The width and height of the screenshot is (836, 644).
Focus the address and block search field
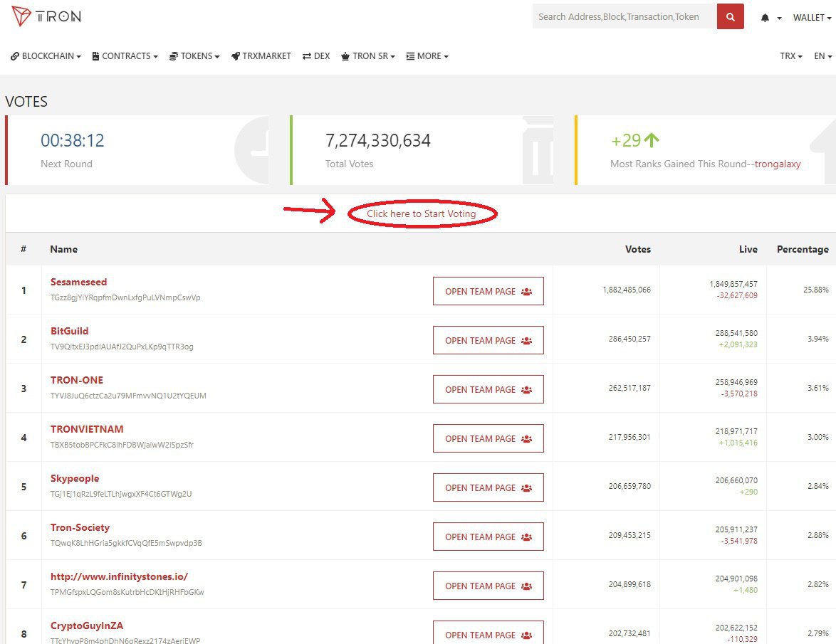pyautogui.click(x=624, y=17)
